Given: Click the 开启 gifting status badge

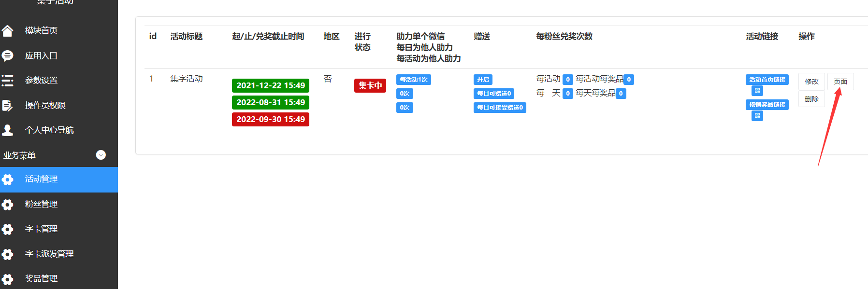Looking at the screenshot, I should [483, 80].
